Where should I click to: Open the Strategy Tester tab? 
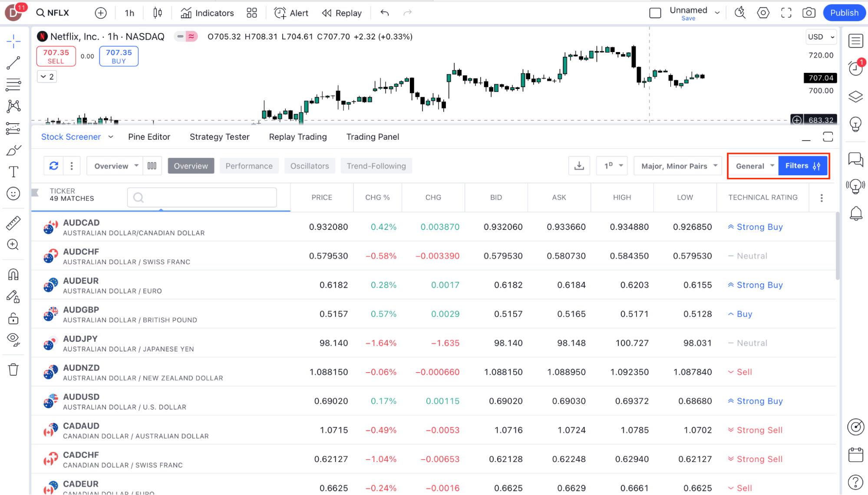pos(219,137)
